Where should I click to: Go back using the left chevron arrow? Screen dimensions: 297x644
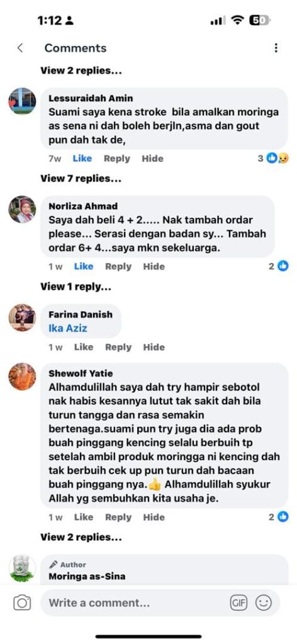(x=20, y=48)
